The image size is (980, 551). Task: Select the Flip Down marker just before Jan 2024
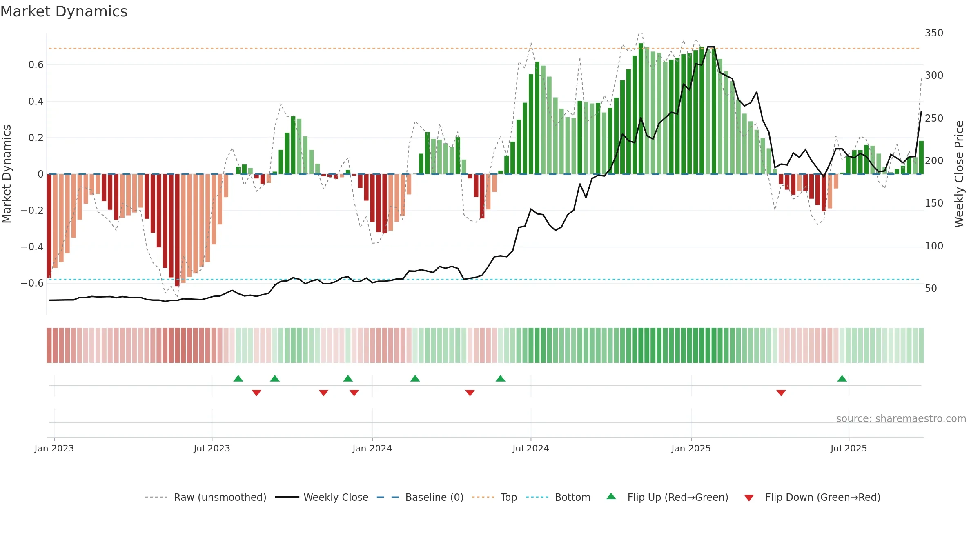[x=354, y=393]
